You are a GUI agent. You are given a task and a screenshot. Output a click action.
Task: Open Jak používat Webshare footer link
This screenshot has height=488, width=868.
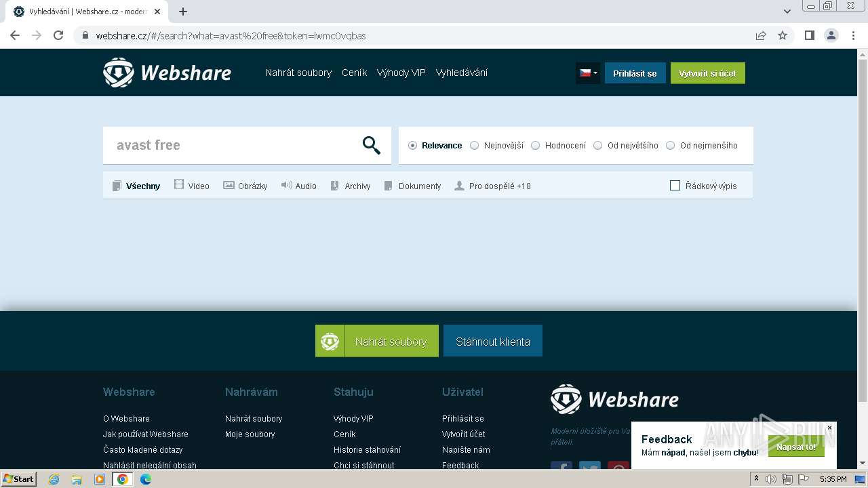pos(146,434)
